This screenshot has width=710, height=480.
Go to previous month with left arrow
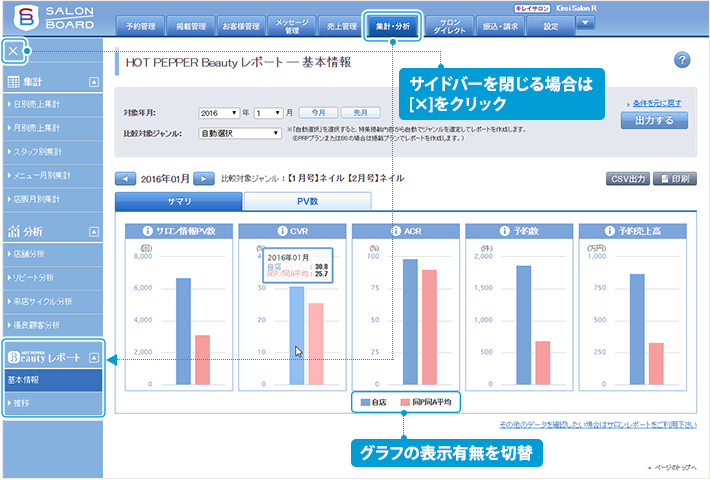tap(127, 178)
